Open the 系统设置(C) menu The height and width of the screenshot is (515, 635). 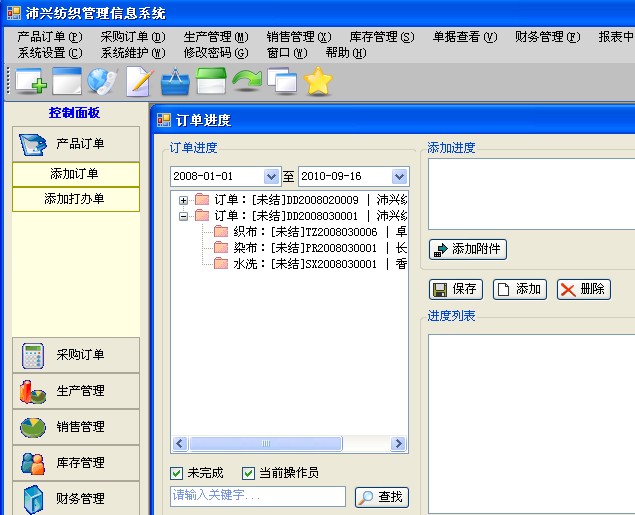tap(50, 53)
